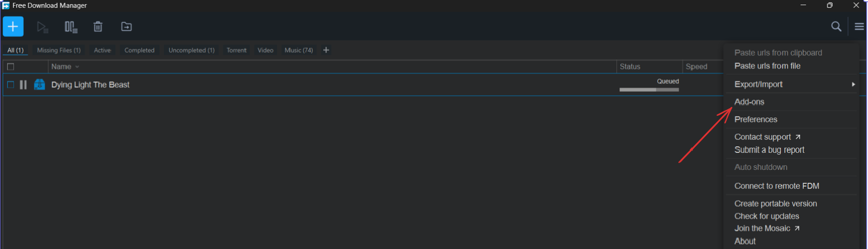The image size is (868, 249).
Task: Click the Start all downloads icon
Action: pos(42,27)
